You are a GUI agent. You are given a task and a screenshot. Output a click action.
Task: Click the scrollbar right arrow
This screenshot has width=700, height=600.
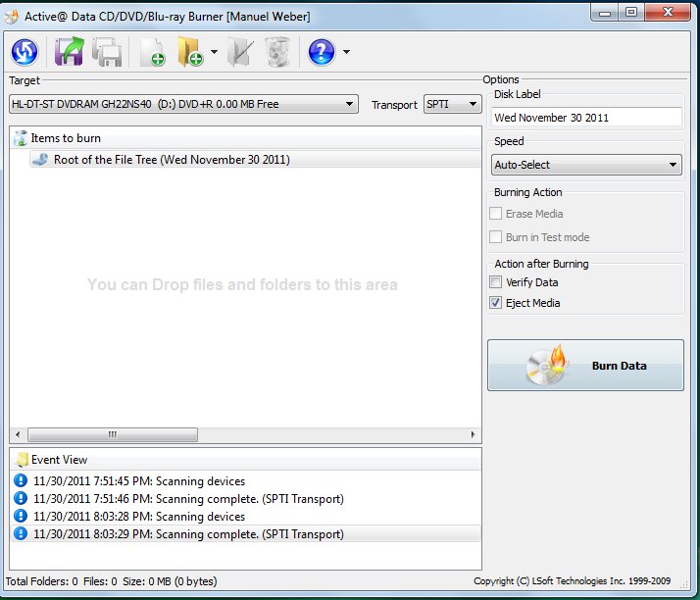coord(474,434)
